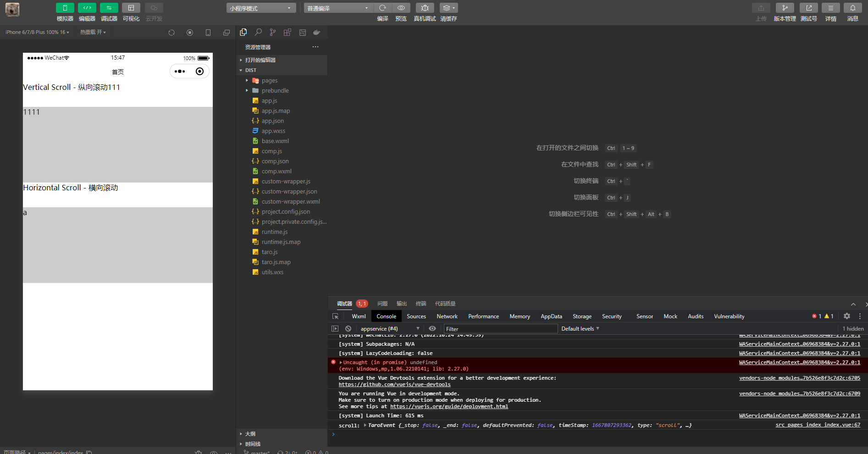The image size is (868, 454).
Task: Open the vue-devtools GitHub link
Action: pos(394,384)
